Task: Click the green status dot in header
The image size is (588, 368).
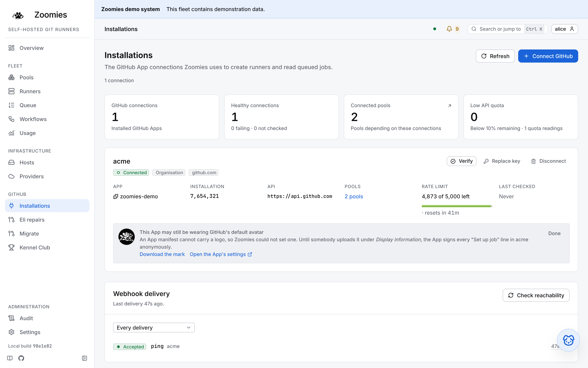Action: click(x=435, y=29)
